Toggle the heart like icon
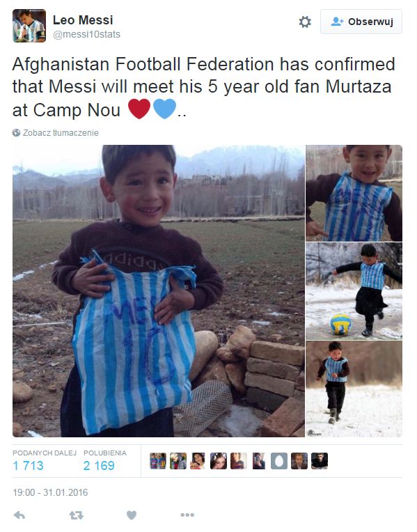This screenshot has height=532, width=417. pos(132,515)
